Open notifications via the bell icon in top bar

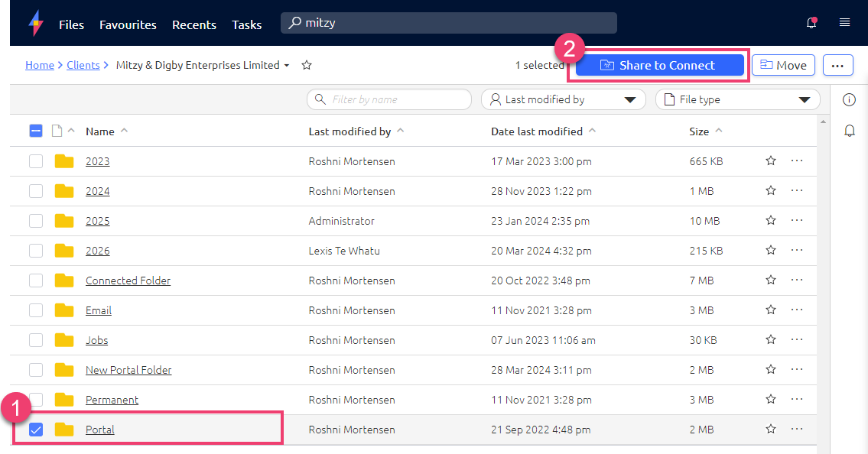coord(811,24)
